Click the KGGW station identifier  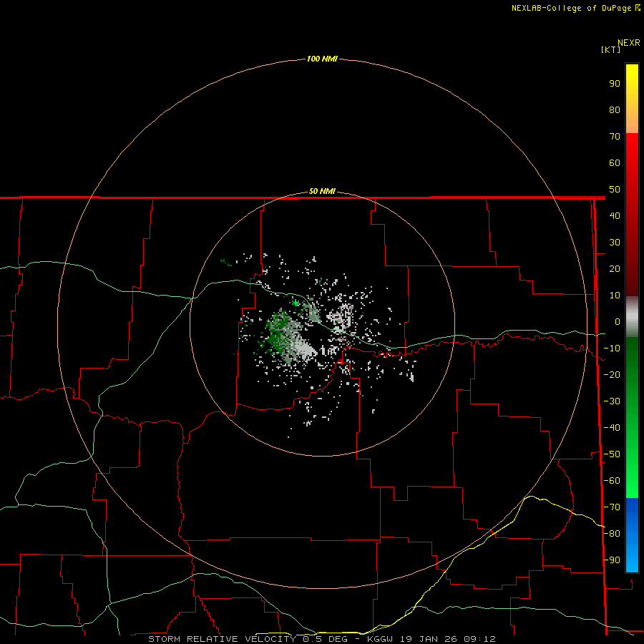[381, 639]
